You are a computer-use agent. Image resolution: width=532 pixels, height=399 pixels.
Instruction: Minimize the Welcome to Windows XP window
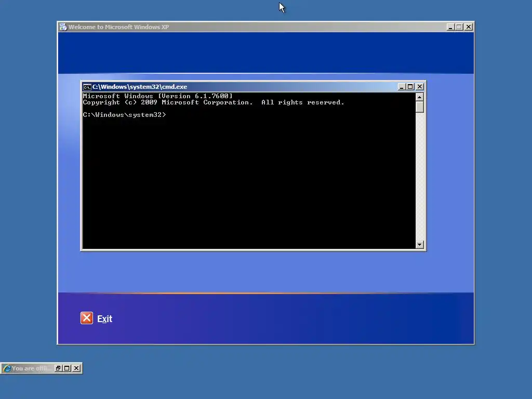pyautogui.click(x=450, y=27)
